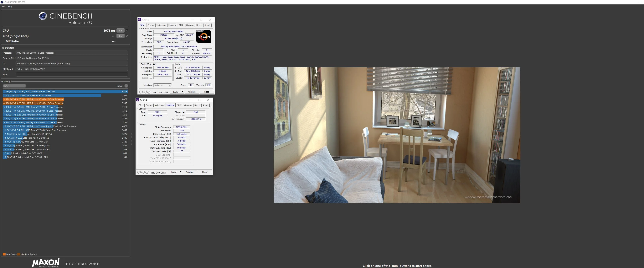Click Close button in lower CPU-Z window
This screenshot has height=268, width=644.
(204, 172)
